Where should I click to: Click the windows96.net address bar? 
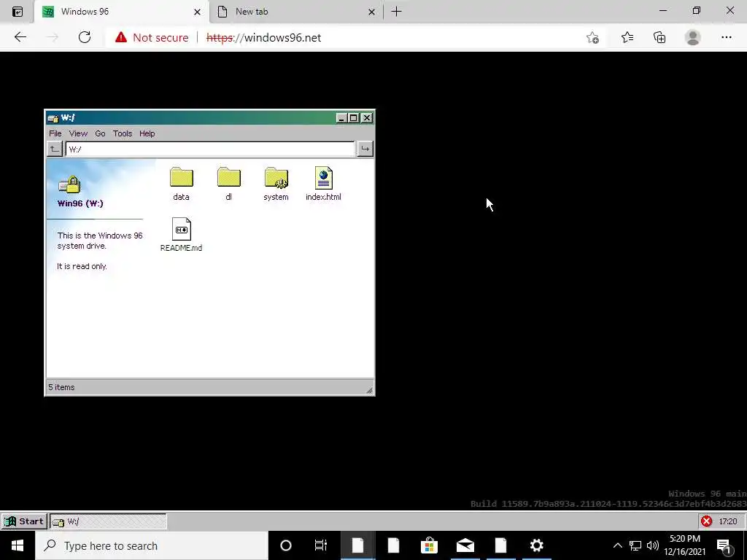point(263,38)
